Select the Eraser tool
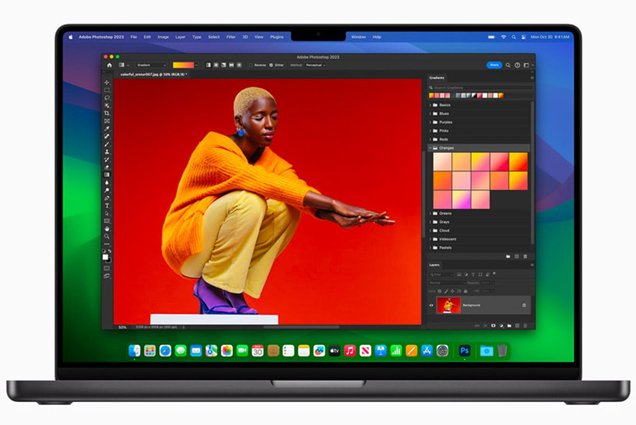 pyautogui.click(x=107, y=167)
